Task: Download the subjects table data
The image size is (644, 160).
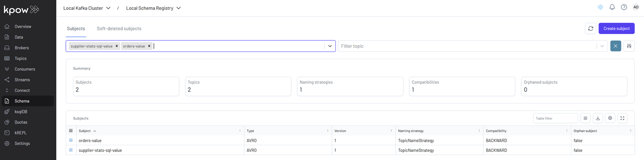Action: (x=598, y=118)
